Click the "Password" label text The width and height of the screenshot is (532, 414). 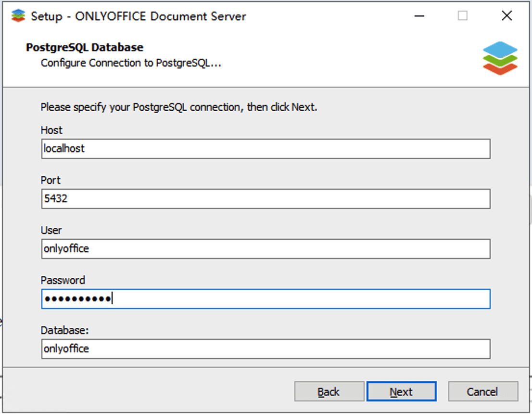click(x=63, y=281)
